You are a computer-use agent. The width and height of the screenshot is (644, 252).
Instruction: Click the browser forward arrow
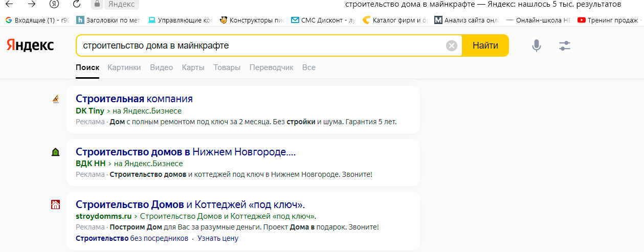tap(32, 4)
